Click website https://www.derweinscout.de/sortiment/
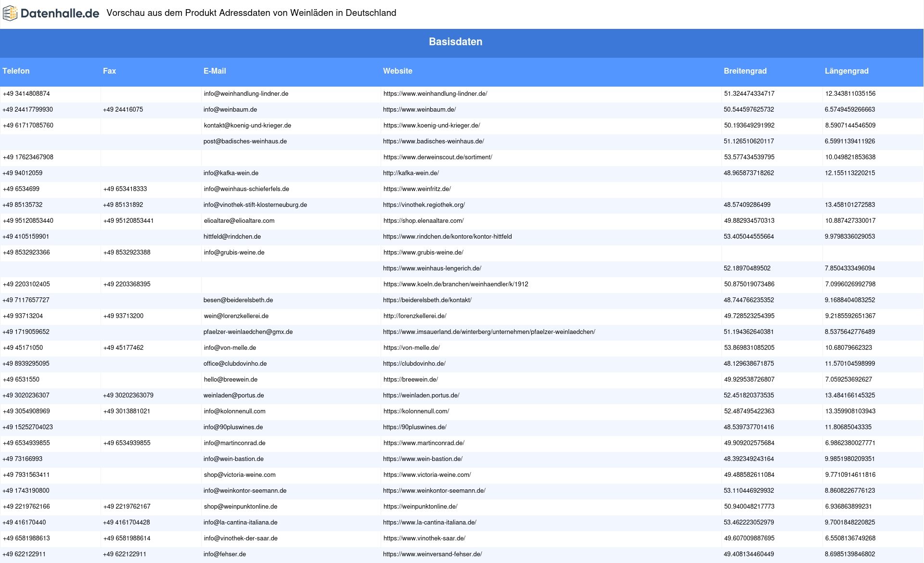This screenshot has width=924, height=563. click(x=438, y=157)
